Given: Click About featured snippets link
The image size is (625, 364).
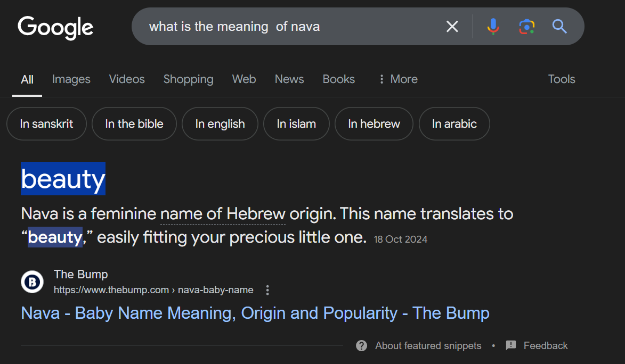Looking at the screenshot, I should pyautogui.click(x=428, y=346).
